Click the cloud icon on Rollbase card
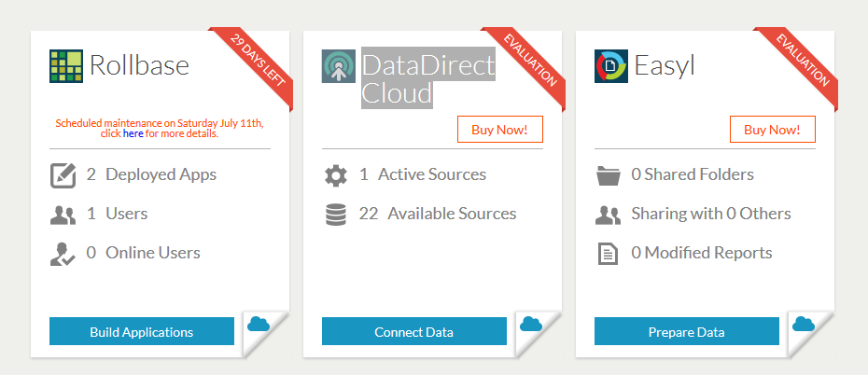 tap(258, 324)
